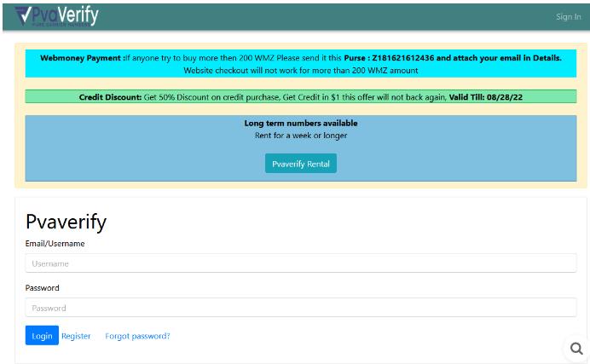Click the 'Valid Till: 08/28/22' text
590x364 pixels.
click(486, 97)
